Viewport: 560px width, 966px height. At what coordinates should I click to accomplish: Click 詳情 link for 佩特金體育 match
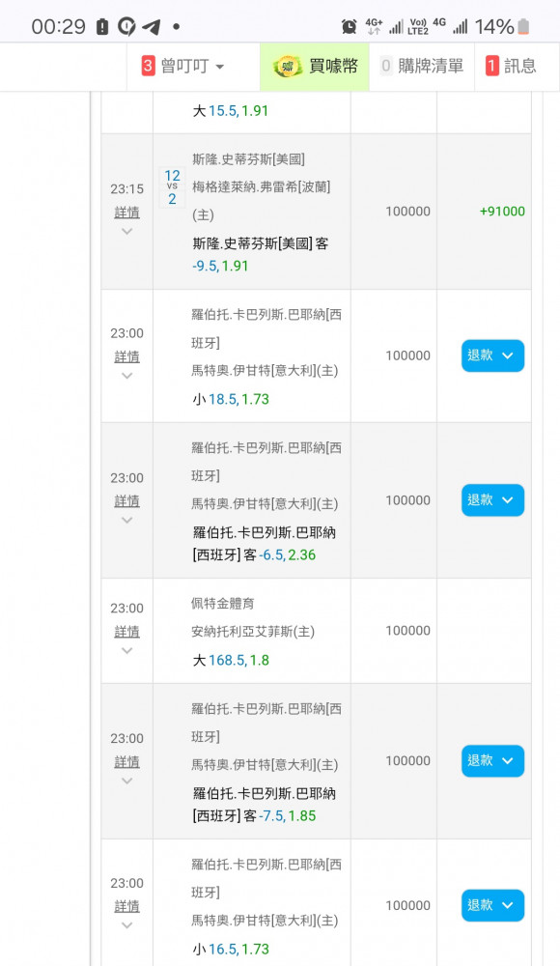pos(126,632)
